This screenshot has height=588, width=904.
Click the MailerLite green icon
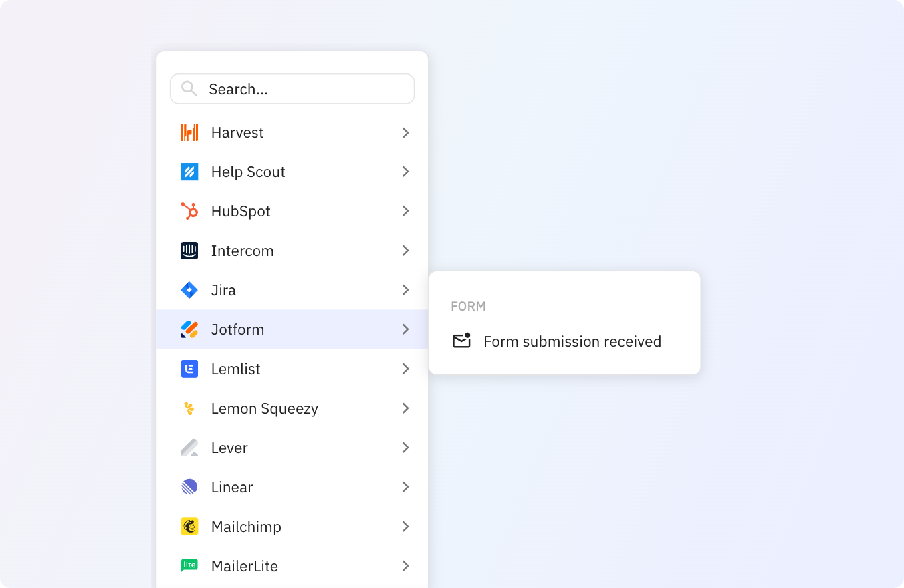(189, 565)
